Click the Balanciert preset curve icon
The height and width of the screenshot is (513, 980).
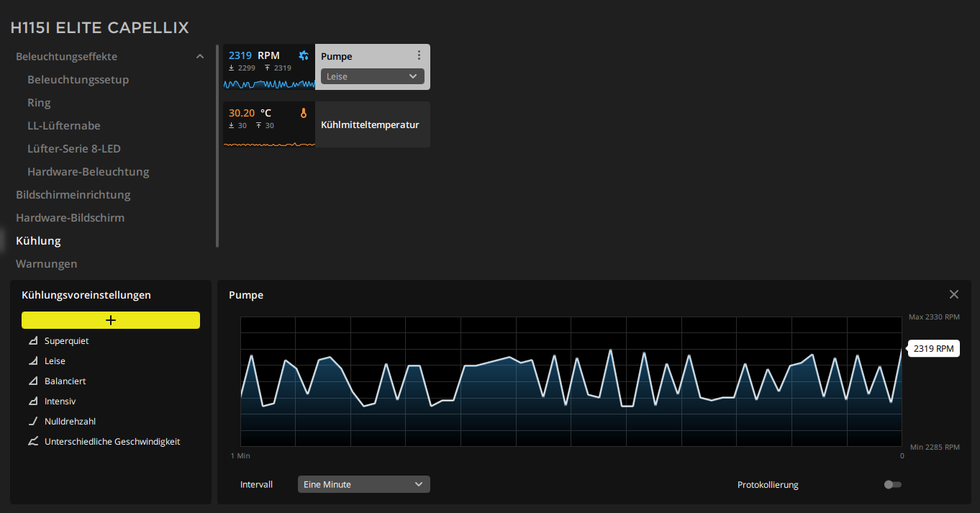(x=33, y=381)
